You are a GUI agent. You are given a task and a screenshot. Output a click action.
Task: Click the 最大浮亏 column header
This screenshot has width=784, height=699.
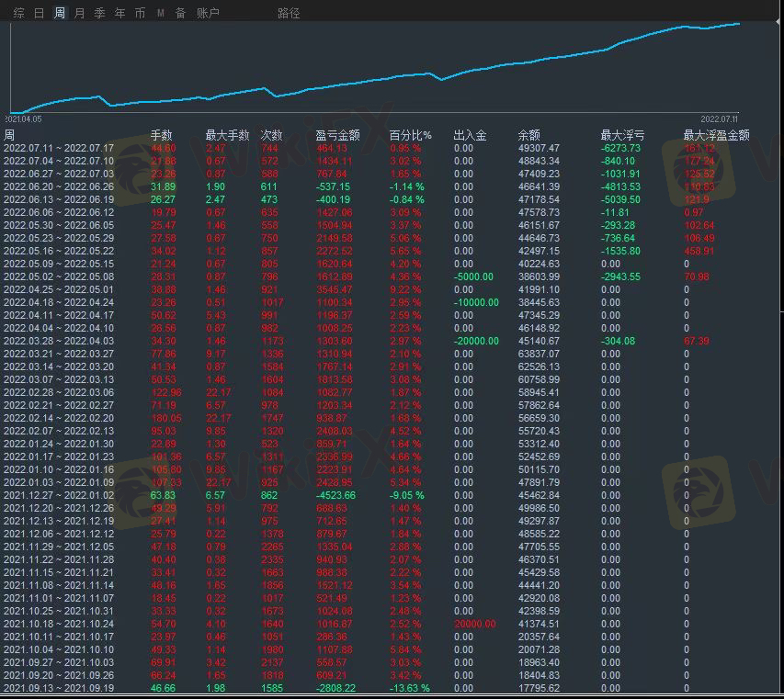pos(622,135)
